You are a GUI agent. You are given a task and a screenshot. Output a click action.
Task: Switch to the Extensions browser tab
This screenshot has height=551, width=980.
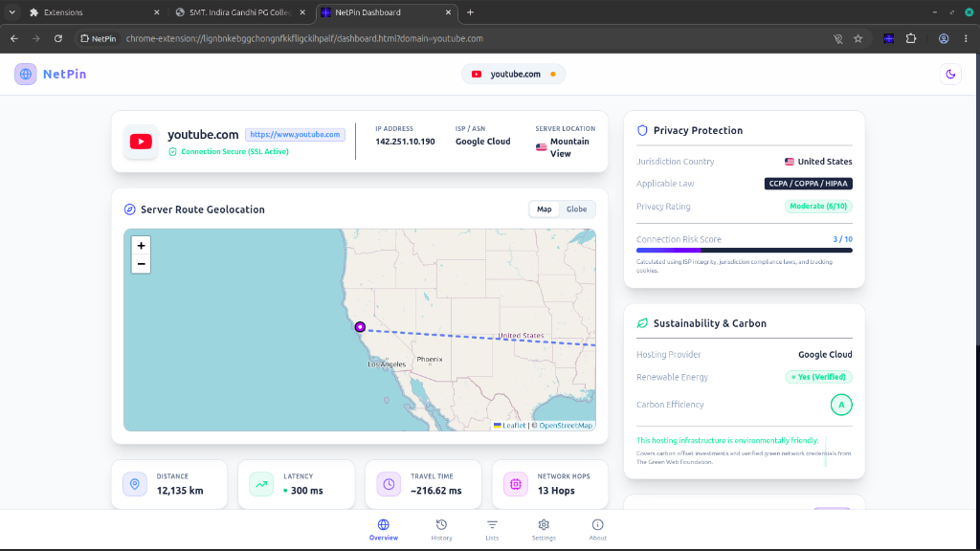(x=94, y=12)
